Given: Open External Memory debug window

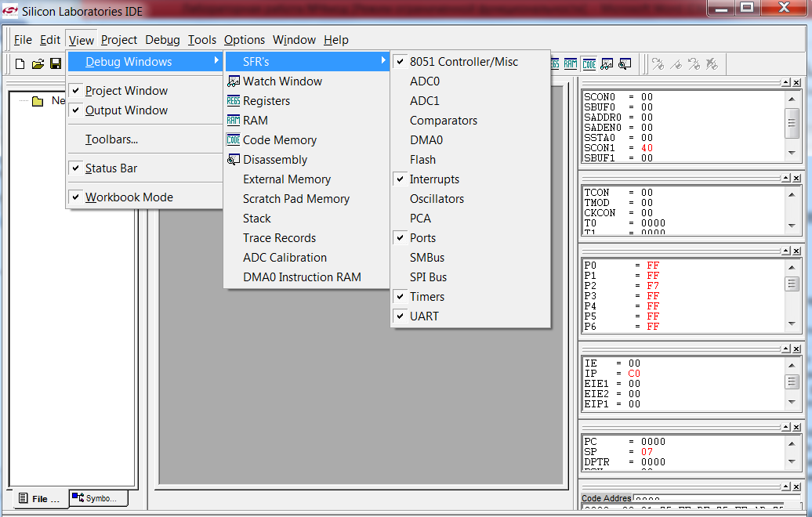Looking at the screenshot, I should coord(307,179).
